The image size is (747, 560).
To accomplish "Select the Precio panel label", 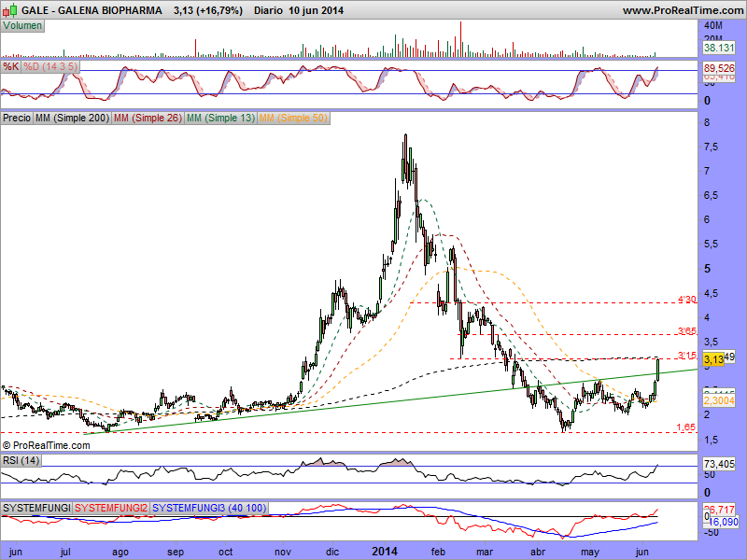I will point(17,118).
